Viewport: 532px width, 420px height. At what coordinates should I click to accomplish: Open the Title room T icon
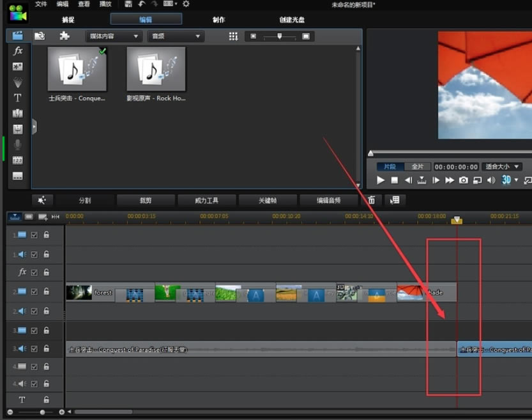coord(18,98)
